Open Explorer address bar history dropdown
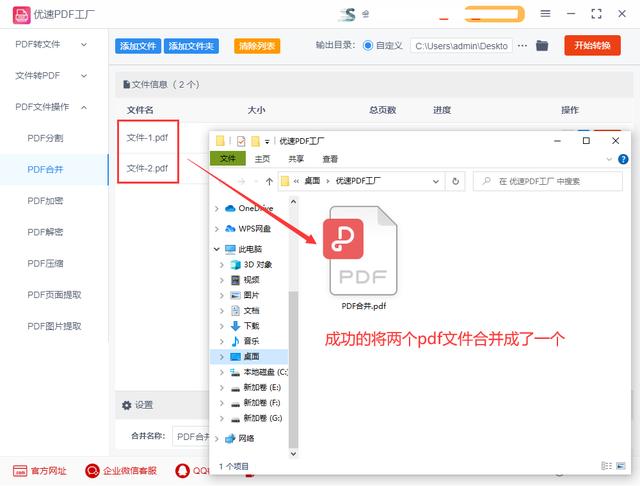This screenshot has height=486, width=640. 436,181
